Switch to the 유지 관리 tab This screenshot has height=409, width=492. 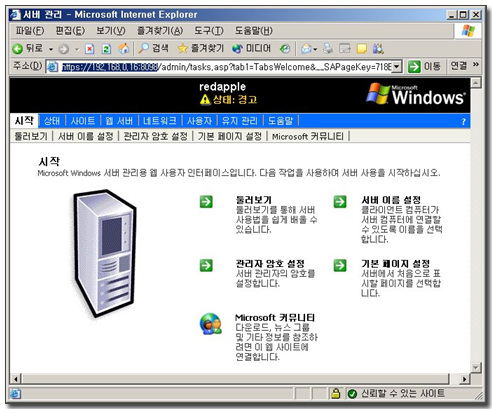[240, 121]
